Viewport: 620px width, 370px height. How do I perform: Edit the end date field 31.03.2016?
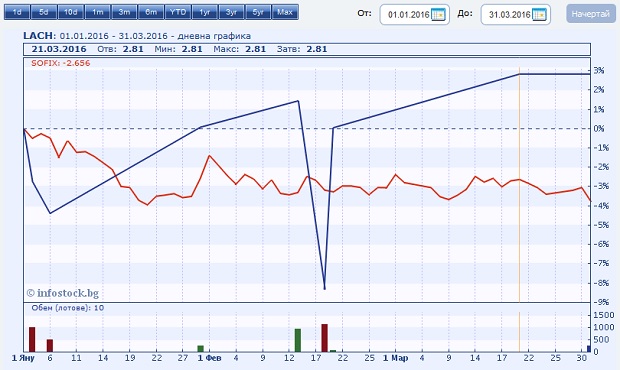click(x=509, y=15)
